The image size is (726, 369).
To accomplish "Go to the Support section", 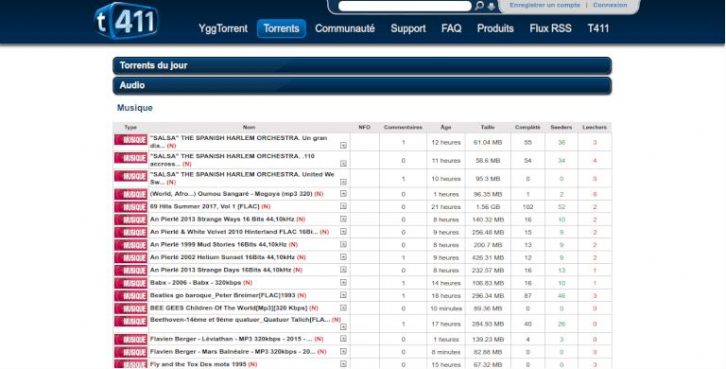I will pos(408,29).
